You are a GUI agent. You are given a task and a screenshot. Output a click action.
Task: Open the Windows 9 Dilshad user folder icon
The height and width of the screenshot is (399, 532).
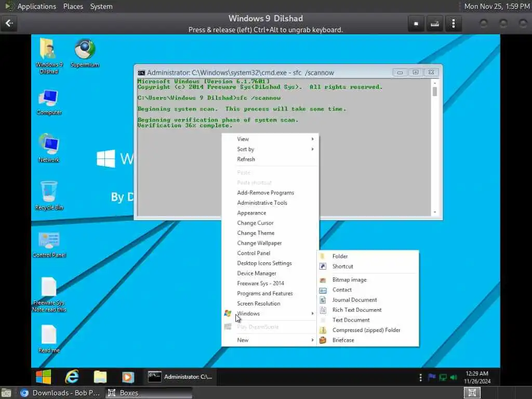(49, 56)
